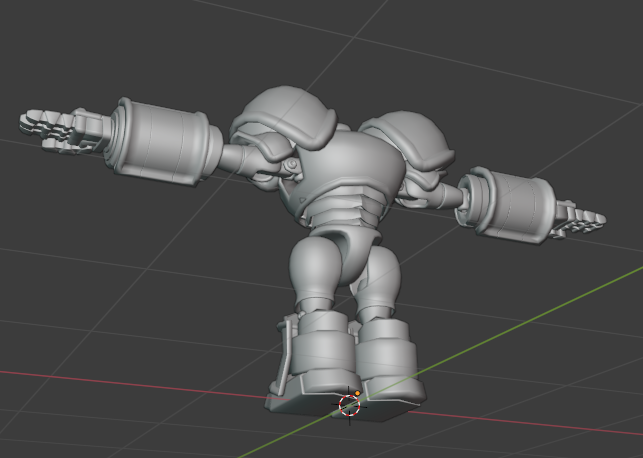643x458 pixels.
Task: Click the red-white 3D cursor at the robot's feet
Action: pos(349,405)
